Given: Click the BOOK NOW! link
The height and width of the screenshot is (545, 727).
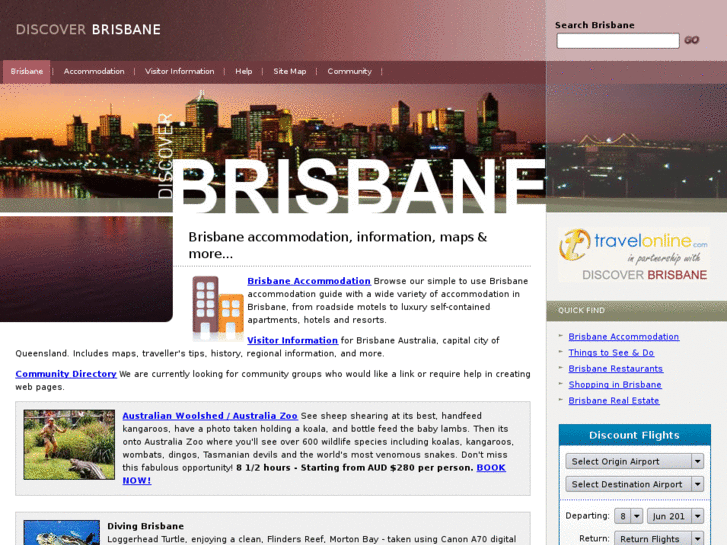Looking at the screenshot, I should click(491, 468).
